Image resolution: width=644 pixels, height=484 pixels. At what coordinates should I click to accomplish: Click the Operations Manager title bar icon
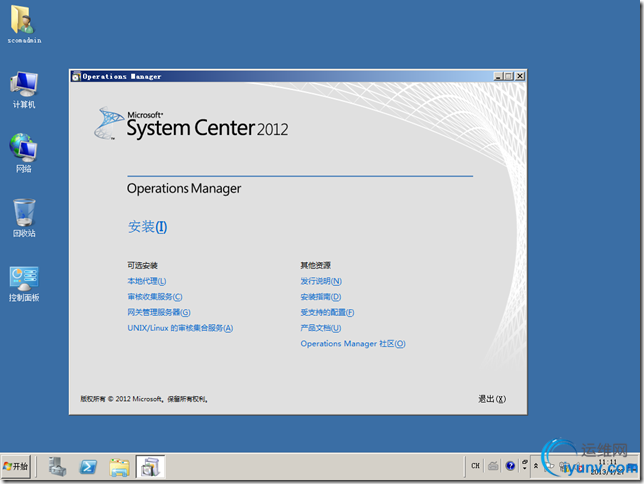pos(76,76)
